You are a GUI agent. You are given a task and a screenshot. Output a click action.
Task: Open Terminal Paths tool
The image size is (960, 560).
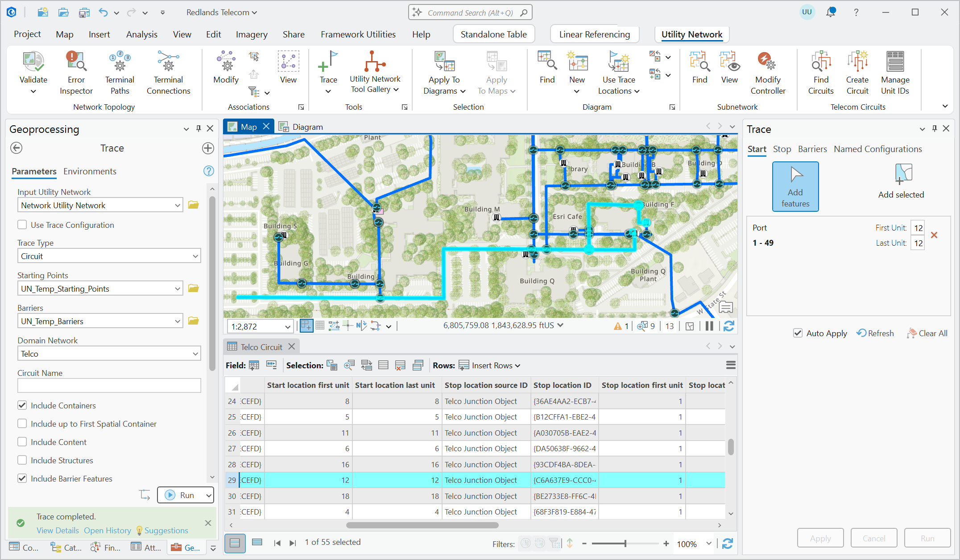coord(120,73)
